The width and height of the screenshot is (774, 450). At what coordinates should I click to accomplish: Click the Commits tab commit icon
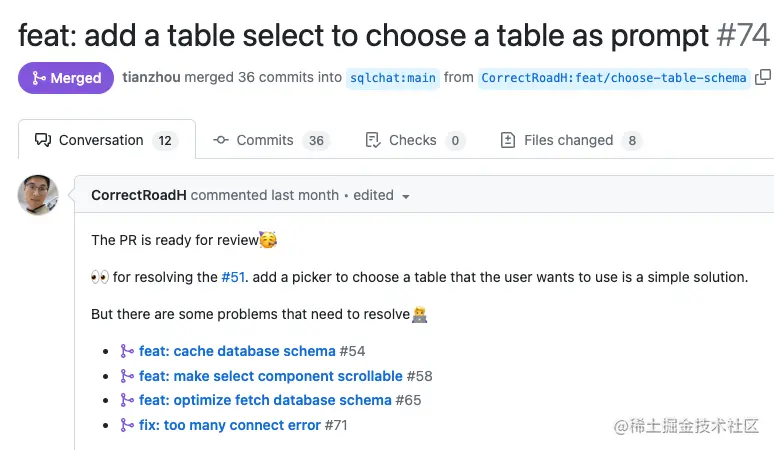[x=221, y=140]
